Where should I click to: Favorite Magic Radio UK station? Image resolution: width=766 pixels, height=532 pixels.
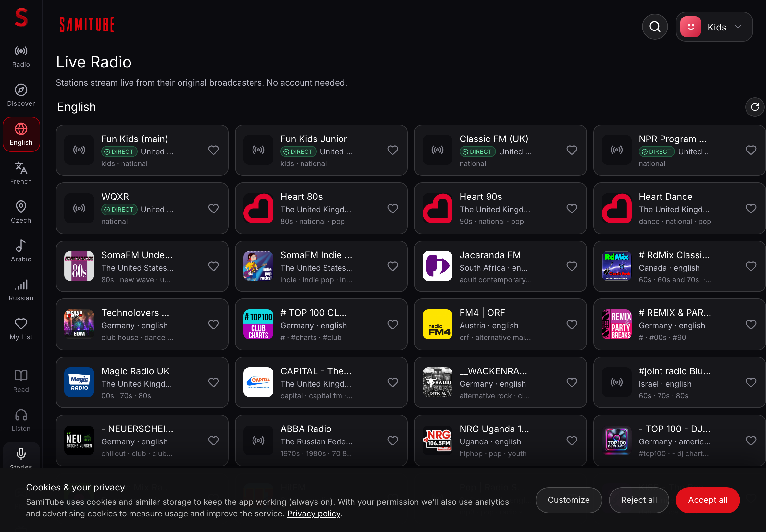tap(214, 382)
